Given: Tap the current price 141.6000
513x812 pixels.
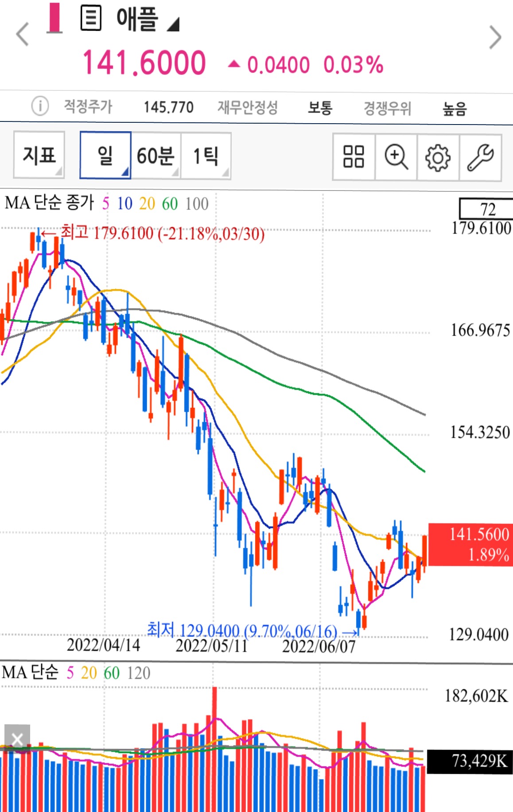Looking at the screenshot, I should tap(144, 62).
